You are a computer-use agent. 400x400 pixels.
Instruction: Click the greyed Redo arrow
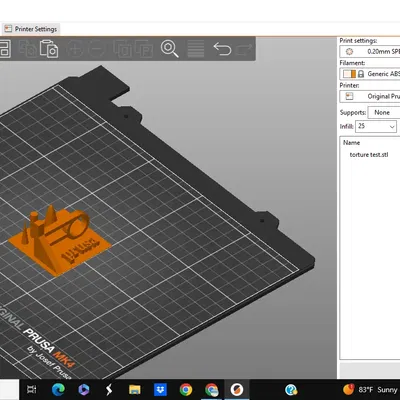[x=244, y=49]
